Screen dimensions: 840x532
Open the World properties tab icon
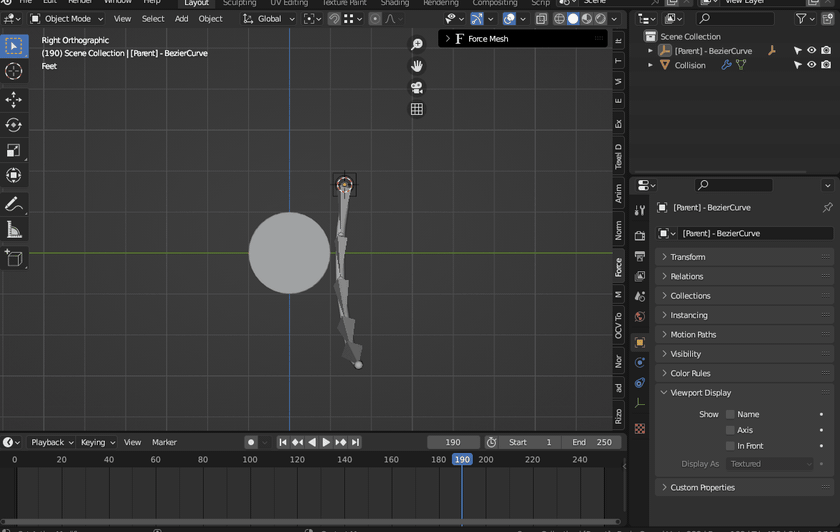pos(640,317)
